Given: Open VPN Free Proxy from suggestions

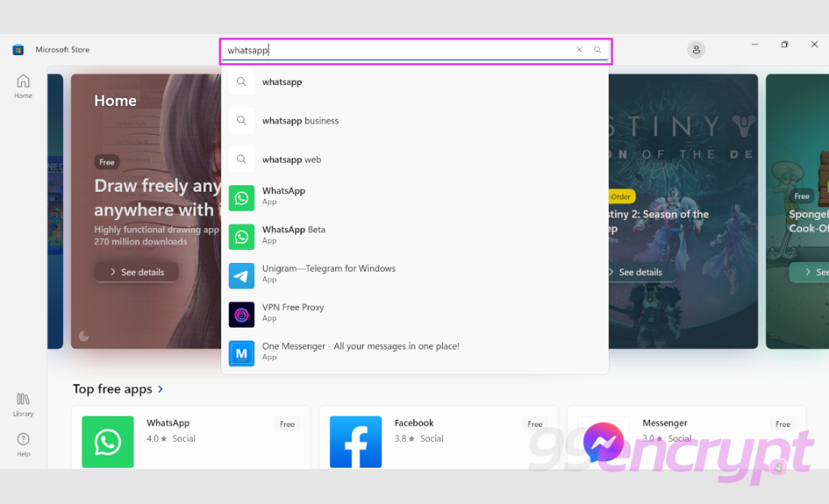Looking at the screenshot, I should (x=241, y=314).
